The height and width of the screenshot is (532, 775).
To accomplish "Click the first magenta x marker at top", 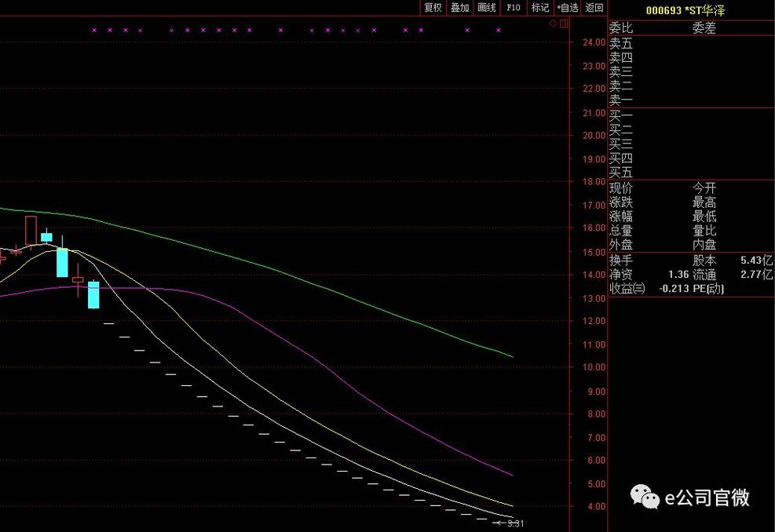I will click(x=93, y=31).
